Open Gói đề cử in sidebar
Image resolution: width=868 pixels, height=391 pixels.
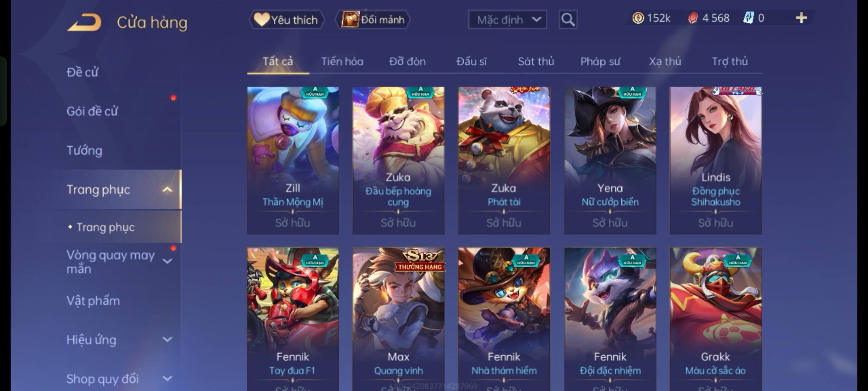pos(92,111)
